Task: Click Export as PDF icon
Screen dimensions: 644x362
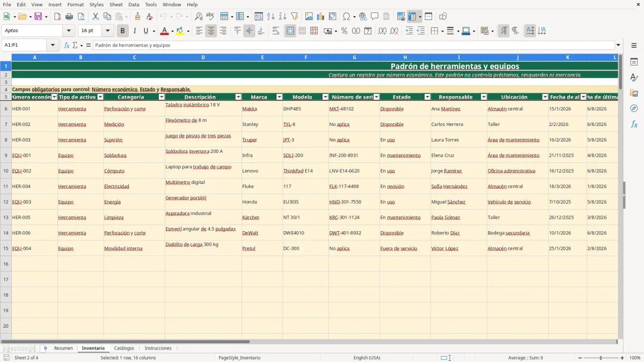Action: (57, 17)
